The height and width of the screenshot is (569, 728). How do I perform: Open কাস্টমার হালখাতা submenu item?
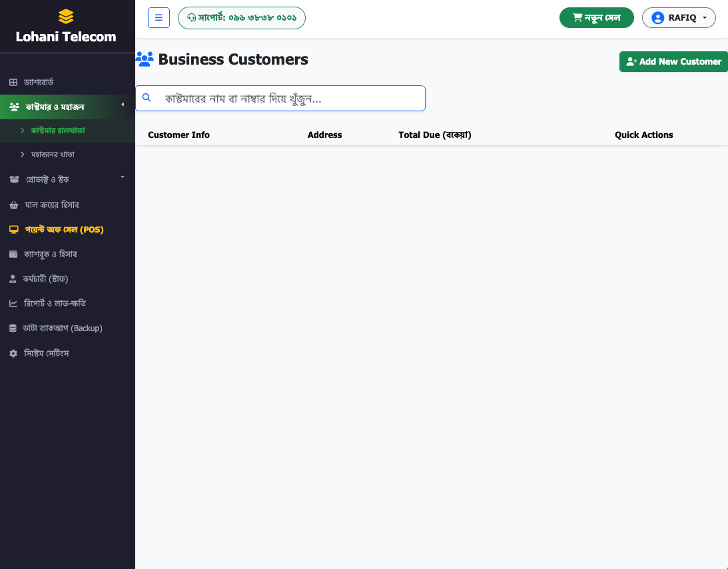(x=67, y=131)
